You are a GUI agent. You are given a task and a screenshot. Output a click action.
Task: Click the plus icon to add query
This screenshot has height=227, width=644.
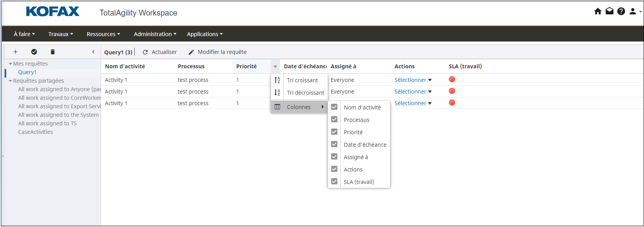click(15, 52)
